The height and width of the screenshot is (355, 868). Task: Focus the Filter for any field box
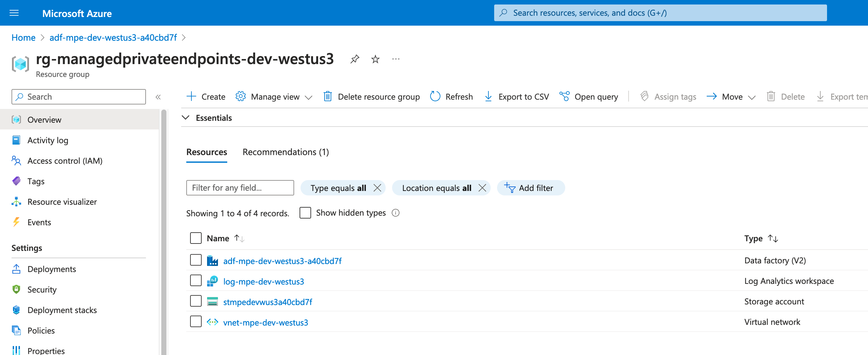tap(240, 188)
